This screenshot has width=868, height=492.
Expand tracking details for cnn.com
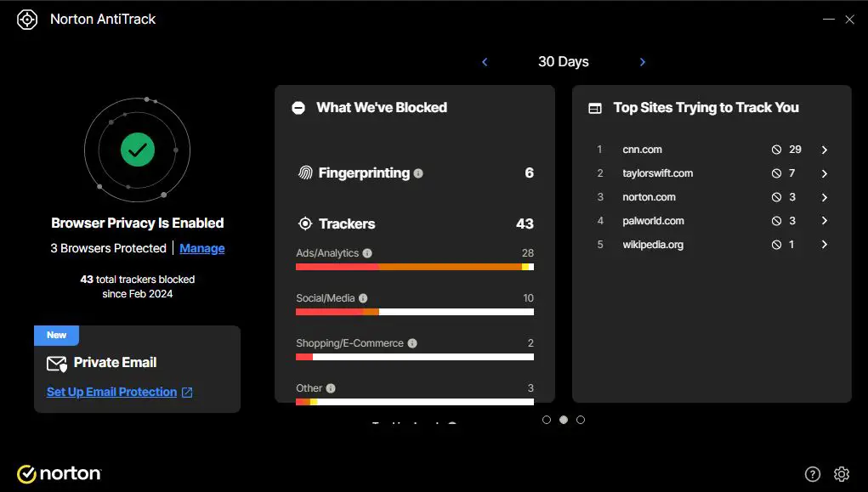824,149
